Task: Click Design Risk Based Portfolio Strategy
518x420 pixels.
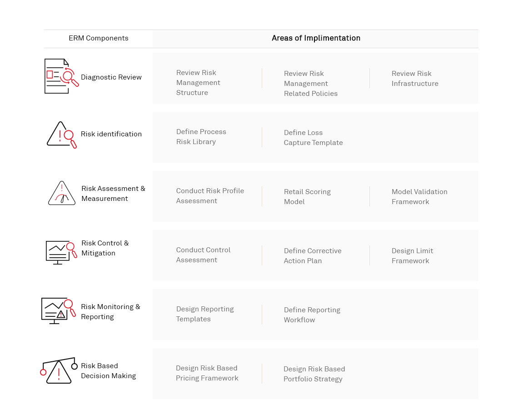Action: coord(314,374)
